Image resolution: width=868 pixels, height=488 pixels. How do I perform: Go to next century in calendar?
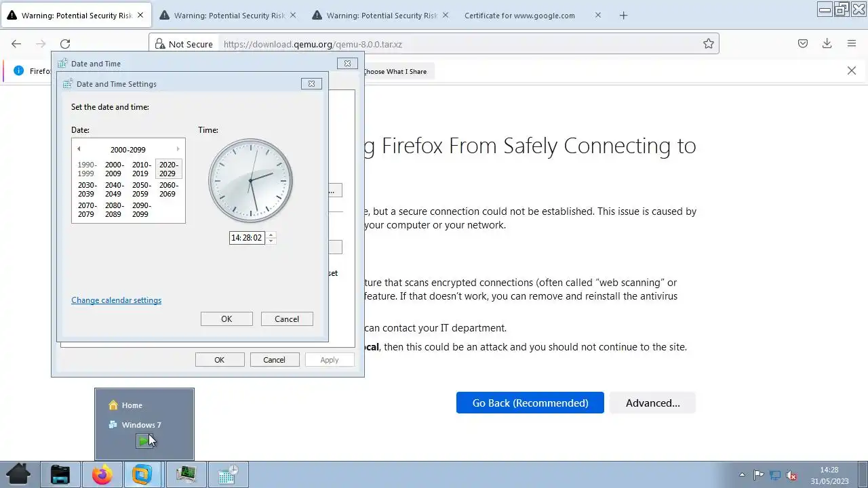[178, 149]
